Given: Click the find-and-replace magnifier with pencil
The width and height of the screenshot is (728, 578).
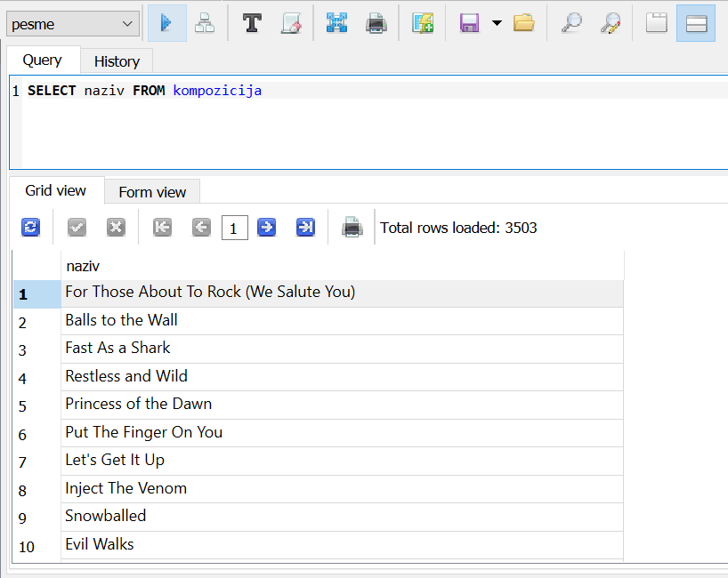Looking at the screenshot, I should point(611,23).
